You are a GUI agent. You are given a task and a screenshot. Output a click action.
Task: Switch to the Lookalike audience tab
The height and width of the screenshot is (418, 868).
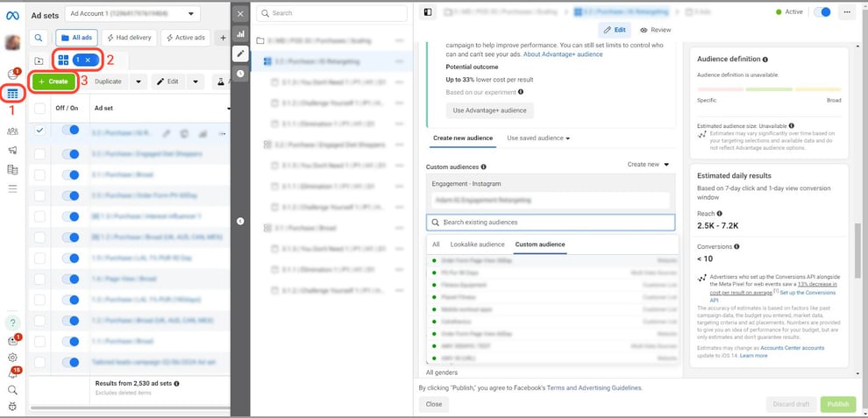click(477, 244)
